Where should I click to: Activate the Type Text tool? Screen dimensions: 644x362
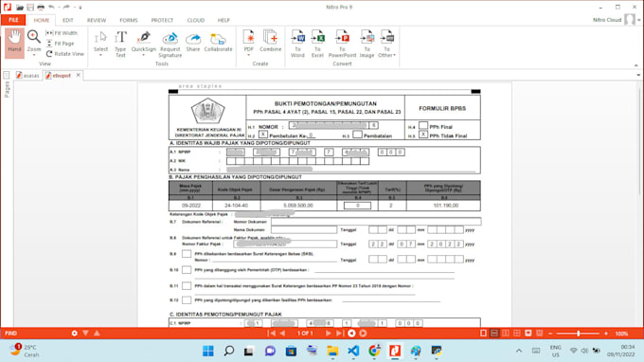(120, 44)
